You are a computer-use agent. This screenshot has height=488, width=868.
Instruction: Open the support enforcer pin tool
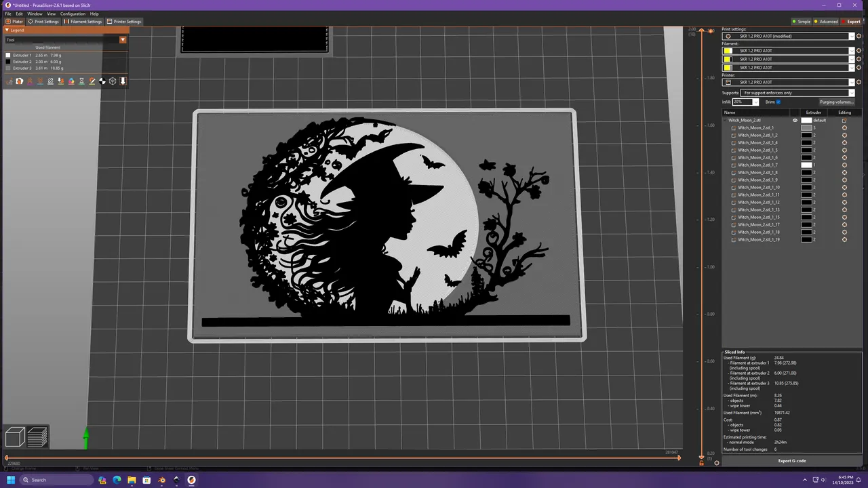pos(123,81)
